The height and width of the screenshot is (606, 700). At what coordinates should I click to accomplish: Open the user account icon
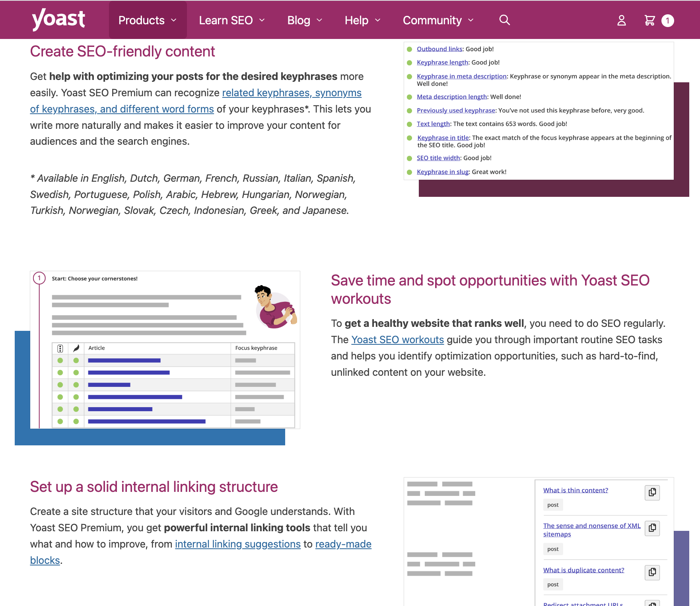click(621, 20)
